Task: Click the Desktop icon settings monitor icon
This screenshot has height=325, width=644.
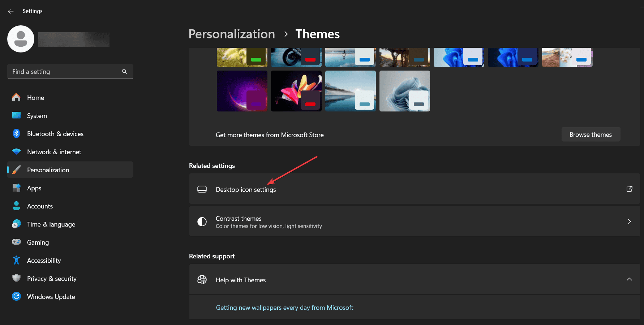Action: pos(202,189)
